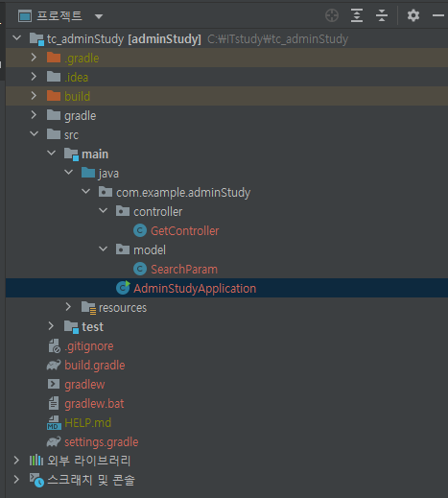This screenshot has width=448, height=498.
Task: Click the test module folder icon
Action: coord(71,327)
